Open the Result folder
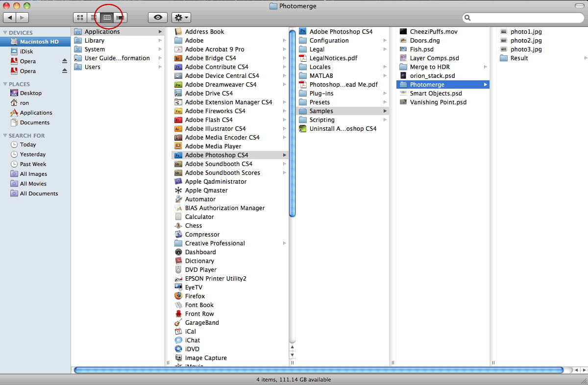588x385 pixels. click(x=519, y=58)
